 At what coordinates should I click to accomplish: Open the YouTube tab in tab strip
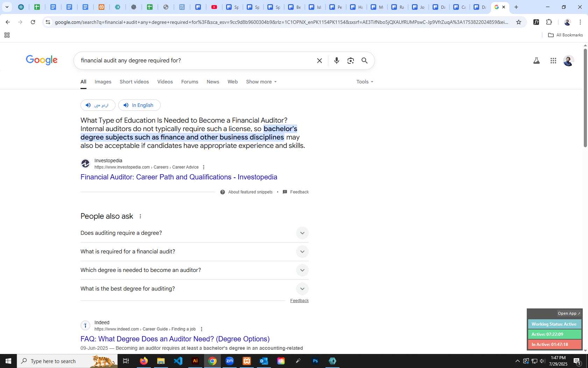point(214,7)
